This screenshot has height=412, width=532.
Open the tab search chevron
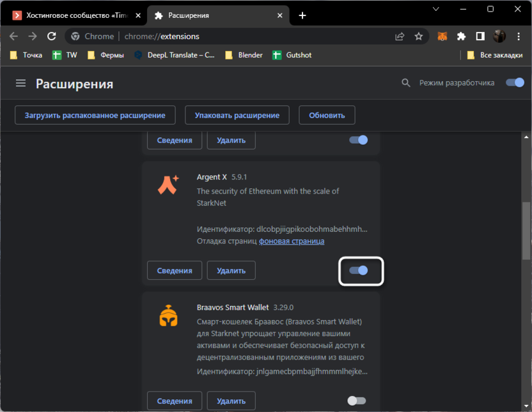436,9
